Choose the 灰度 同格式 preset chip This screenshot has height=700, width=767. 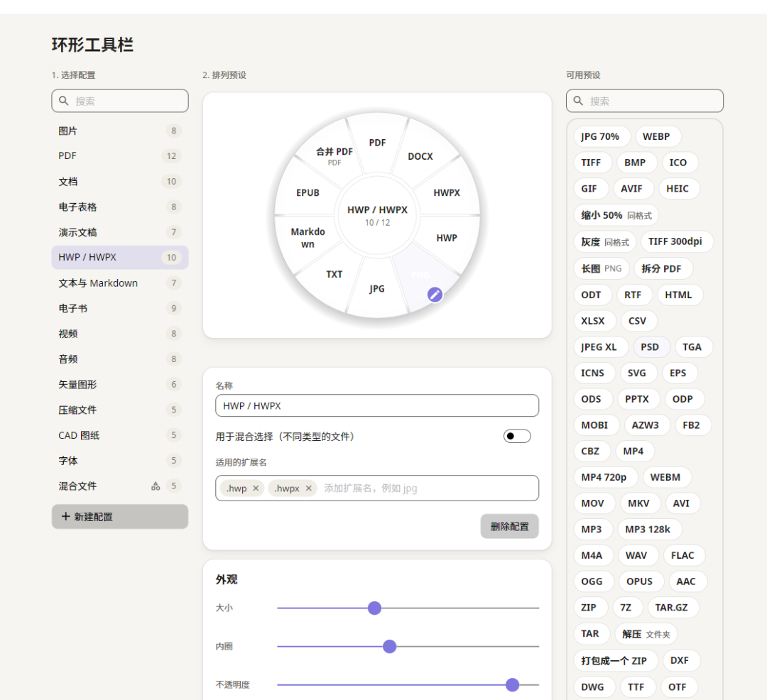coord(605,242)
